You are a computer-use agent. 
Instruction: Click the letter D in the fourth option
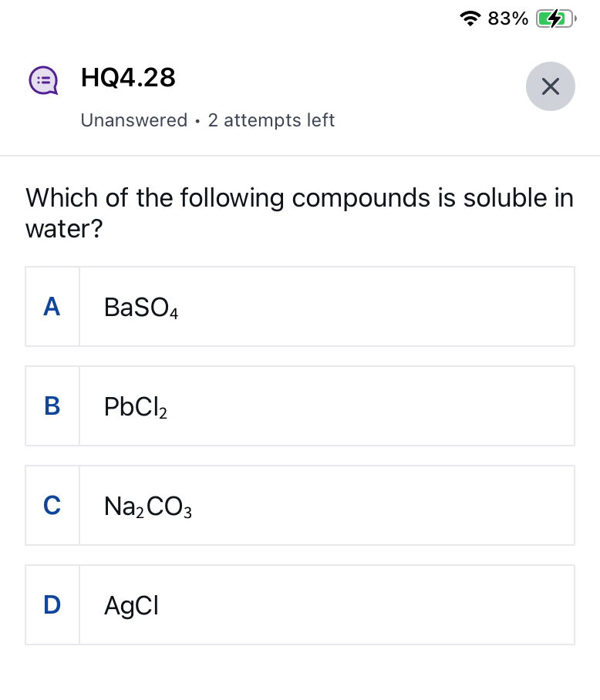click(x=52, y=604)
